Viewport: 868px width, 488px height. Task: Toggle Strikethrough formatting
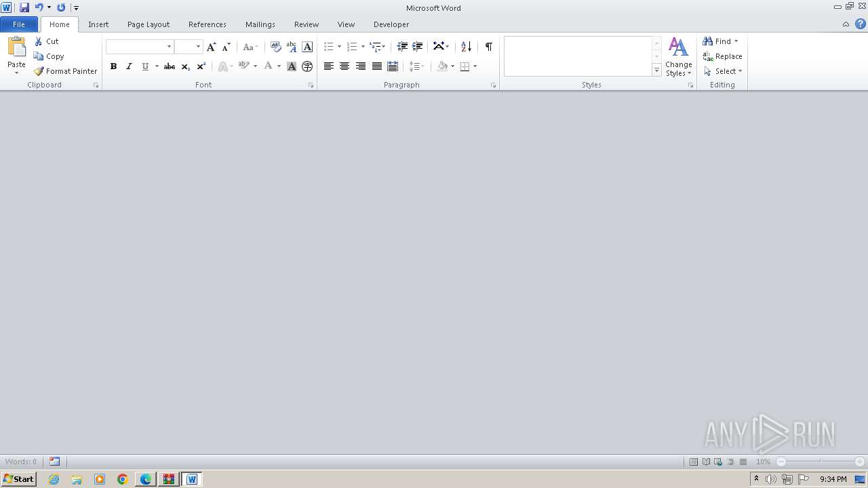coord(170,66)
